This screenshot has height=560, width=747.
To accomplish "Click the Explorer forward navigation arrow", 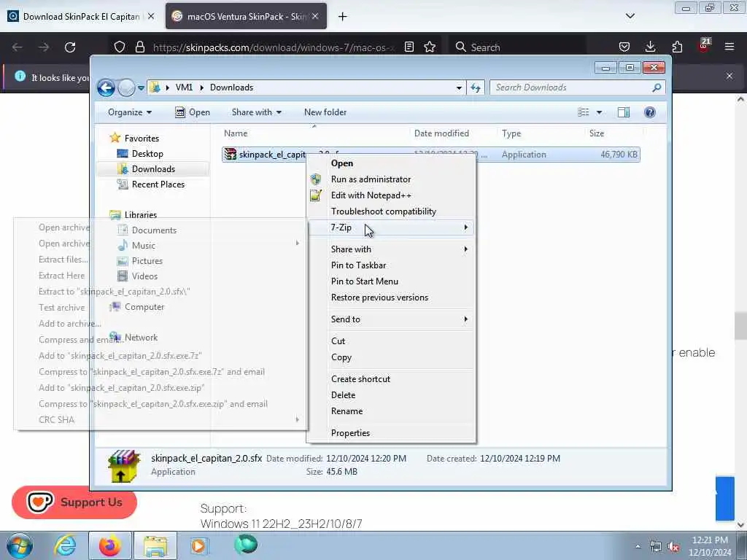I will tap(127, 87).
